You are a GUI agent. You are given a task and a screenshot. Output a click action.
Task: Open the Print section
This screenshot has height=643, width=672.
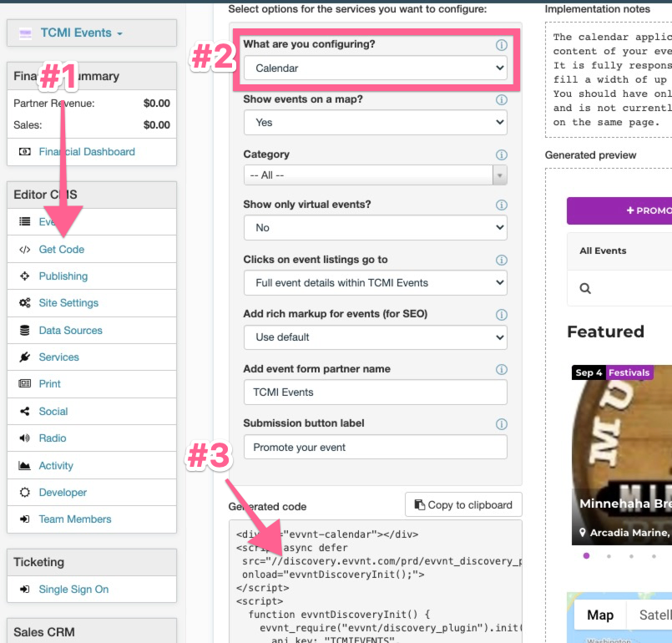(50, 383)
